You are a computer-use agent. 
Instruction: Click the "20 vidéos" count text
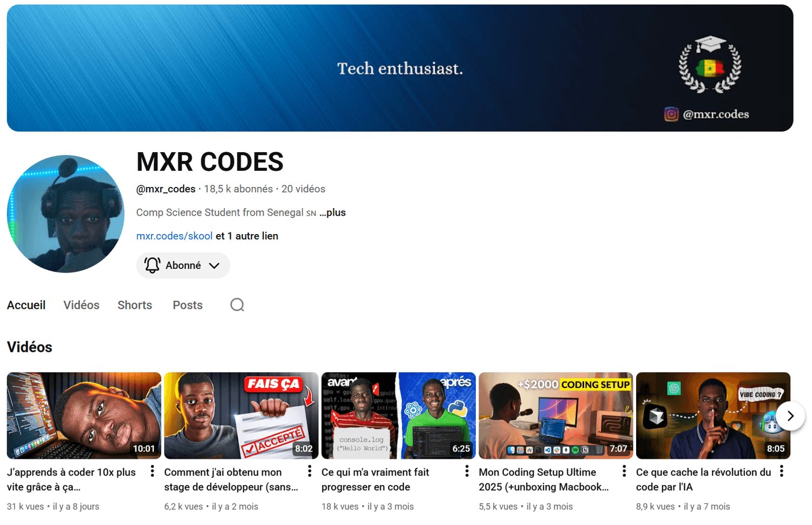tap(303, 189)
